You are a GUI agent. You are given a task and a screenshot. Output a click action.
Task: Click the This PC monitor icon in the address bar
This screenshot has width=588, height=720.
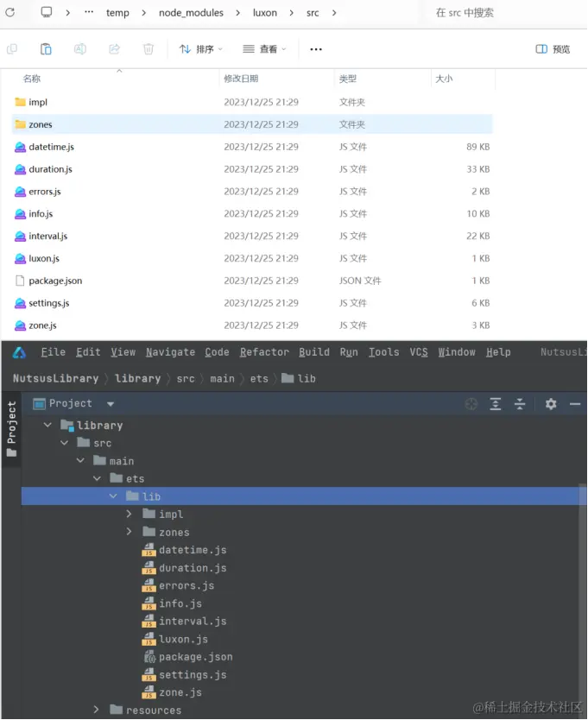point(47,12)
